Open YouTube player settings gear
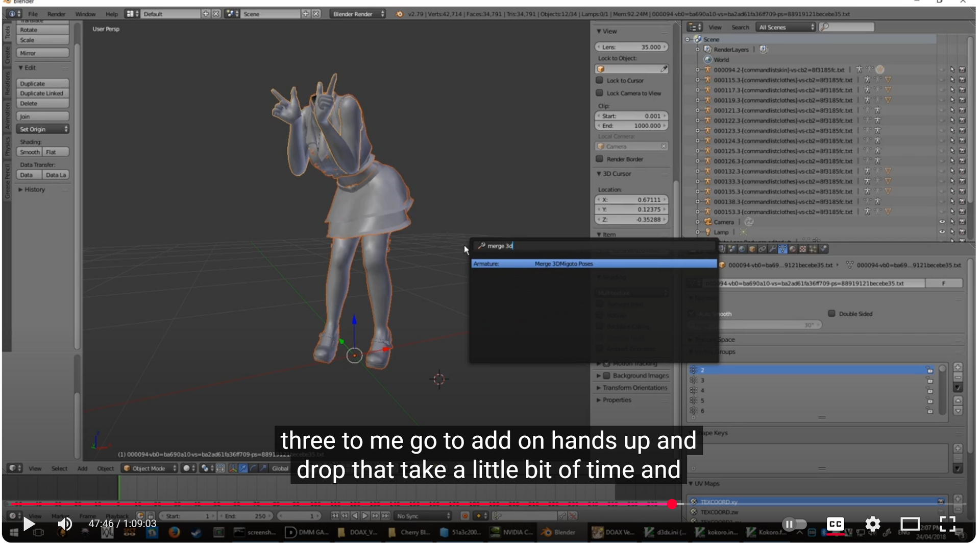 [873, 524]
